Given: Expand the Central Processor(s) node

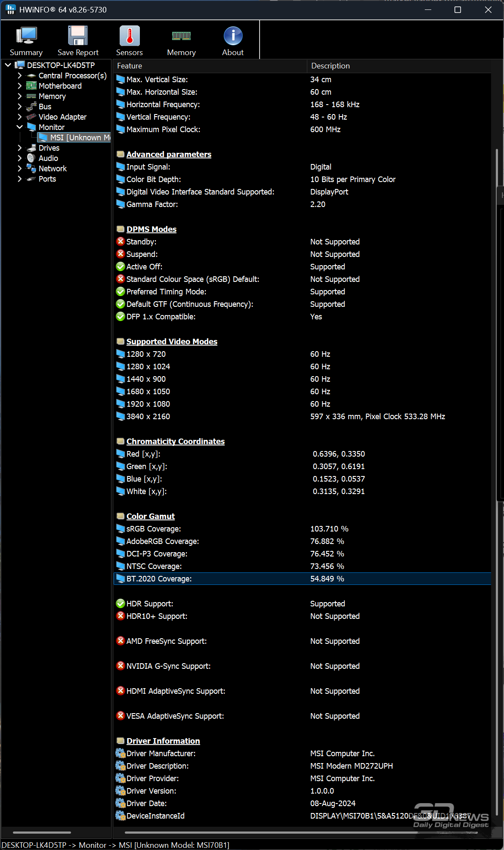Looking at the screenshot, I should pyautogui.click(x=20, y=76).
